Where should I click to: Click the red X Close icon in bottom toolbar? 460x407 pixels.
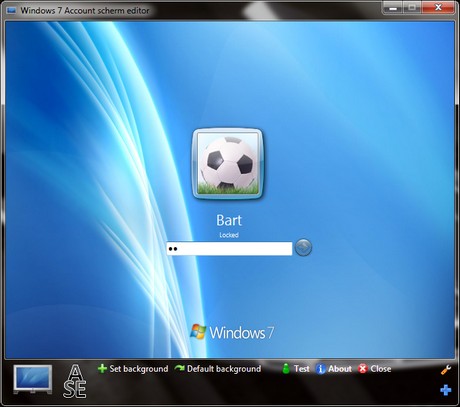[x=363, y=369]
